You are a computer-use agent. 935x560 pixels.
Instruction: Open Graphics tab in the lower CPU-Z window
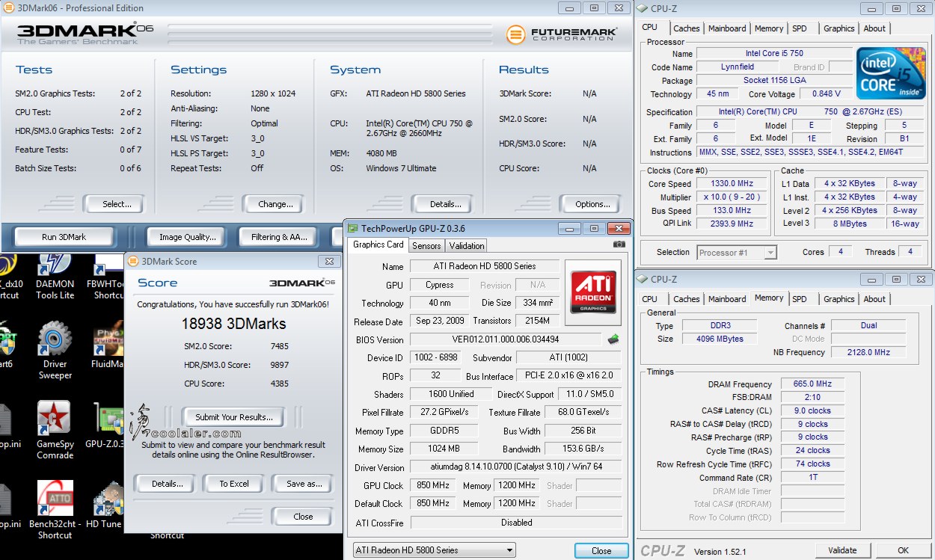[839, 299]
